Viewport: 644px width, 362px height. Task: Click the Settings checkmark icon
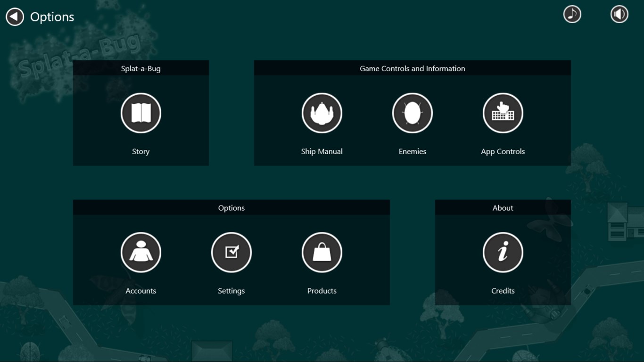(x=231, y=253)
